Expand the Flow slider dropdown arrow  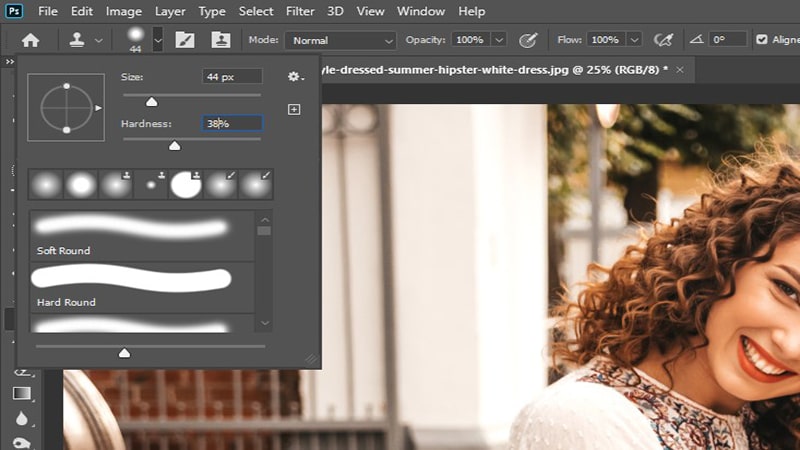(x=632, y=40)
